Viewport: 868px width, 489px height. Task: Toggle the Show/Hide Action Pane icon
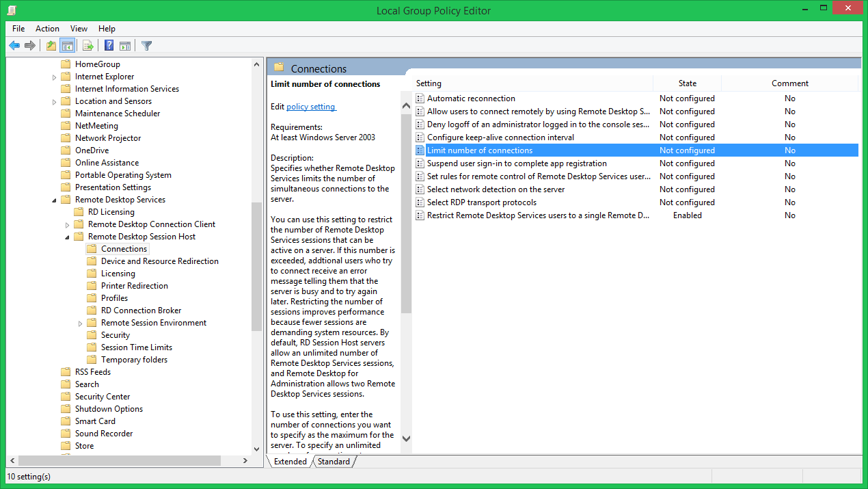[125, 45]
